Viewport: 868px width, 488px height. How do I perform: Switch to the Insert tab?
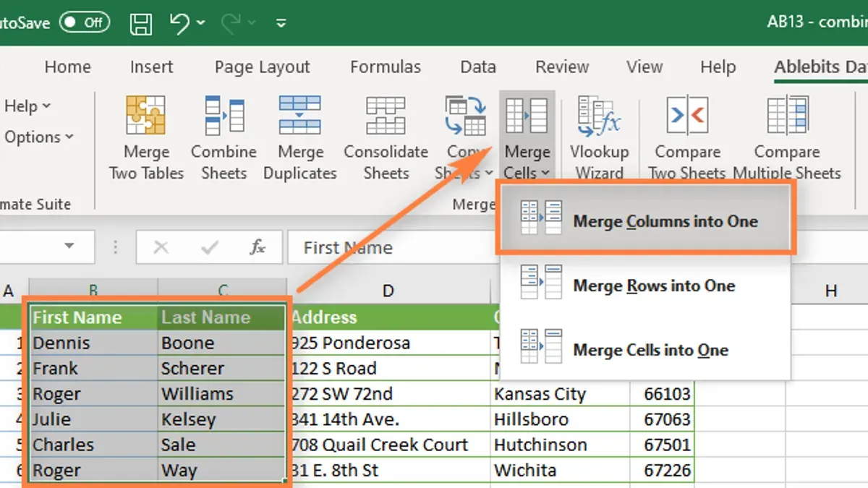tap(151, 67)
